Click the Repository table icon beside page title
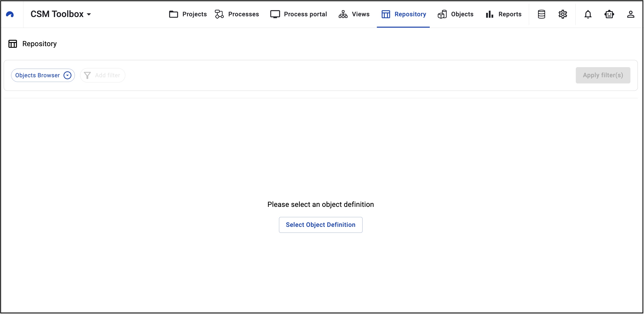Viewport: 644px width, 314px height. point(13,44)
